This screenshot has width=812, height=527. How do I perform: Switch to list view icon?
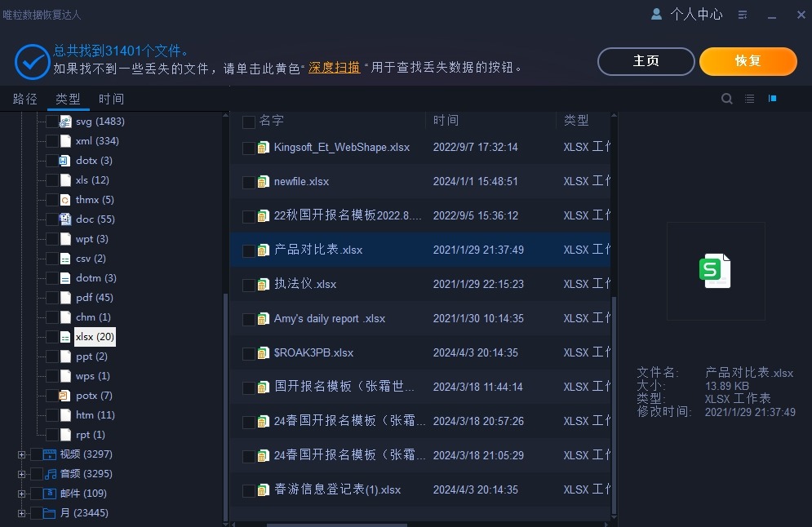coord(750,99)
